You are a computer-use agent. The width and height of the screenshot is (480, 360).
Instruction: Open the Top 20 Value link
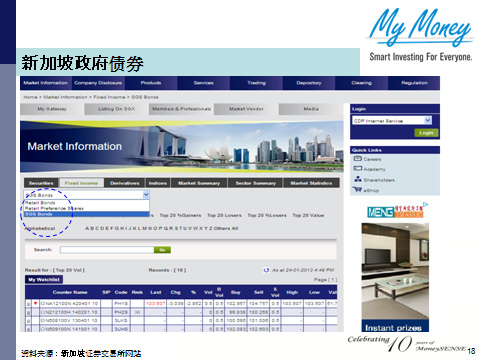coord(308,215)
